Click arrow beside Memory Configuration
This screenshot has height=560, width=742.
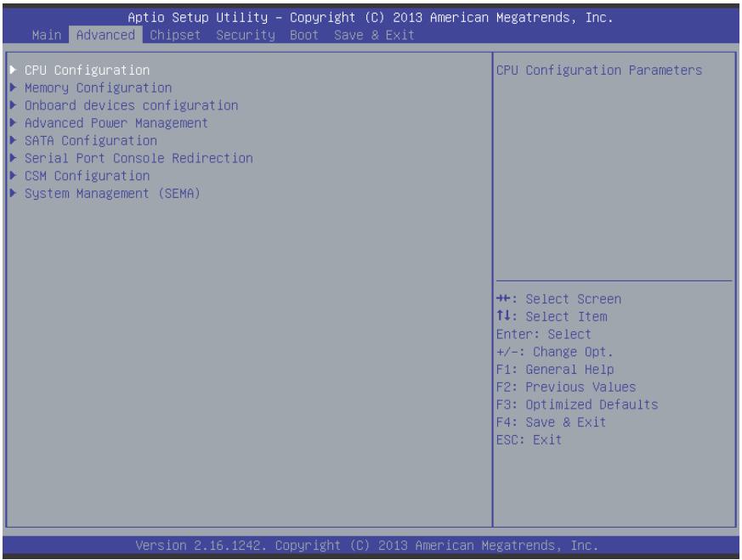pyautogui.click(x=14, y=88)
